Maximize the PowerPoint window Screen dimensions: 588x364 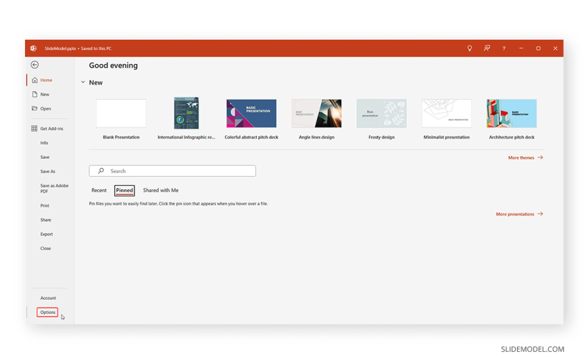coord(538,49)
